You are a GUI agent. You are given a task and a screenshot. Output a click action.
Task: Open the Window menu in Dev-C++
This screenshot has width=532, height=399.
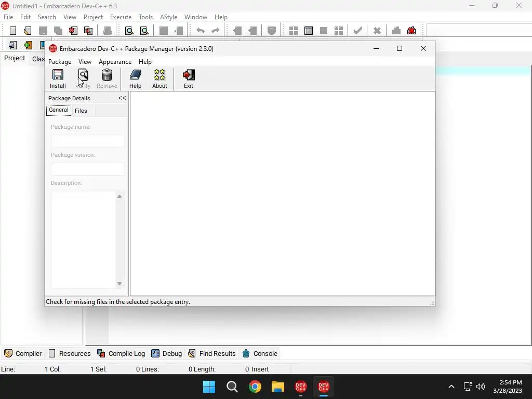pos(196,17)
